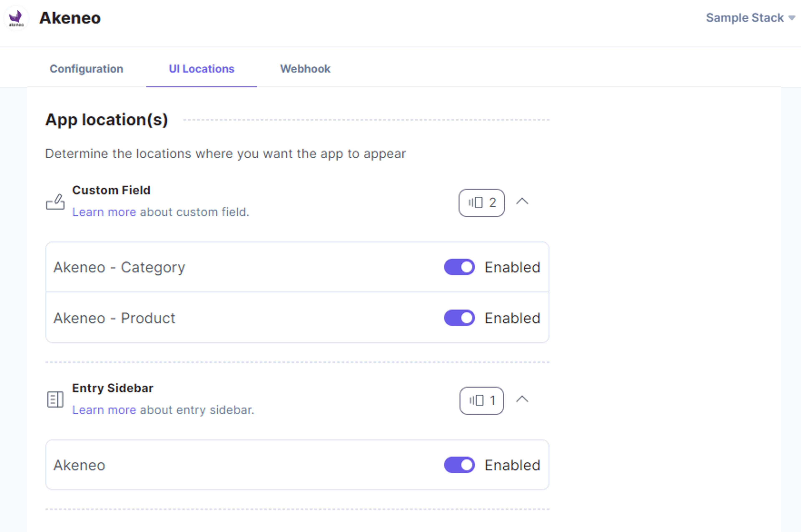Viewport: 801px width, 532px height.
Task: Click the Akeneo logo icon
Action: 16,18
